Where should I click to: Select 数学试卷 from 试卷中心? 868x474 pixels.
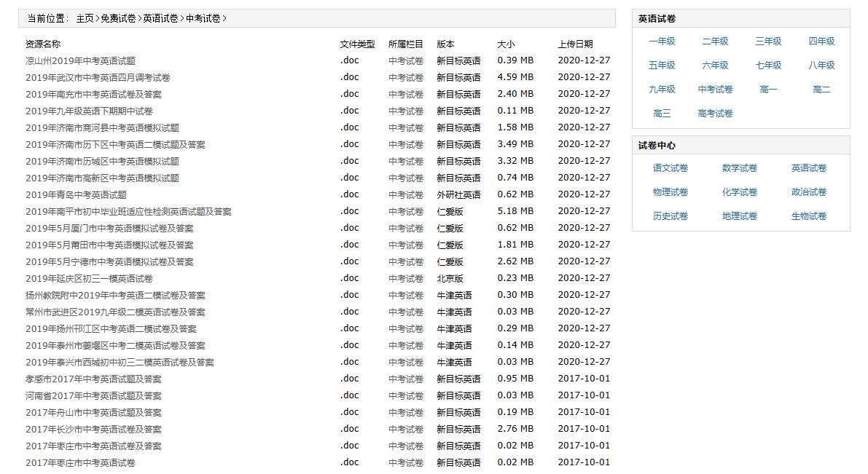[x=740, y=167]
